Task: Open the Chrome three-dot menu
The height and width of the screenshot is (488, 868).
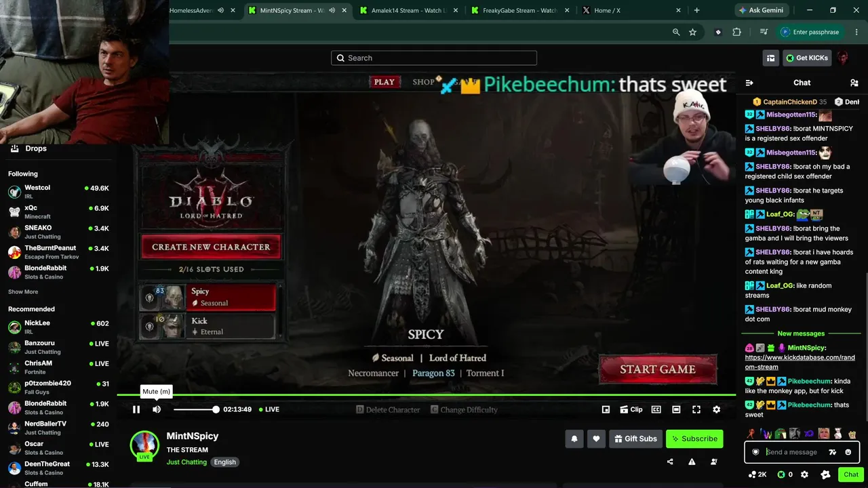Action: tap(856, 32)
